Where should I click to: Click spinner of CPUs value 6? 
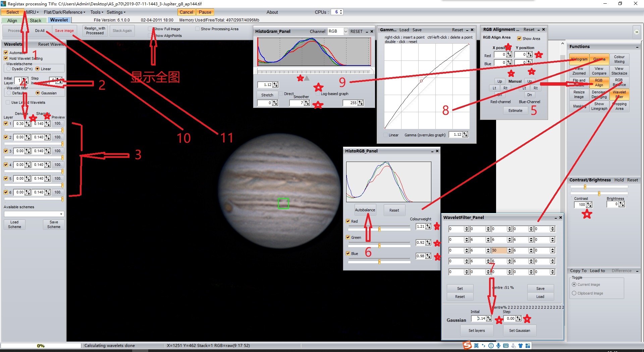[x=341, y=12]
